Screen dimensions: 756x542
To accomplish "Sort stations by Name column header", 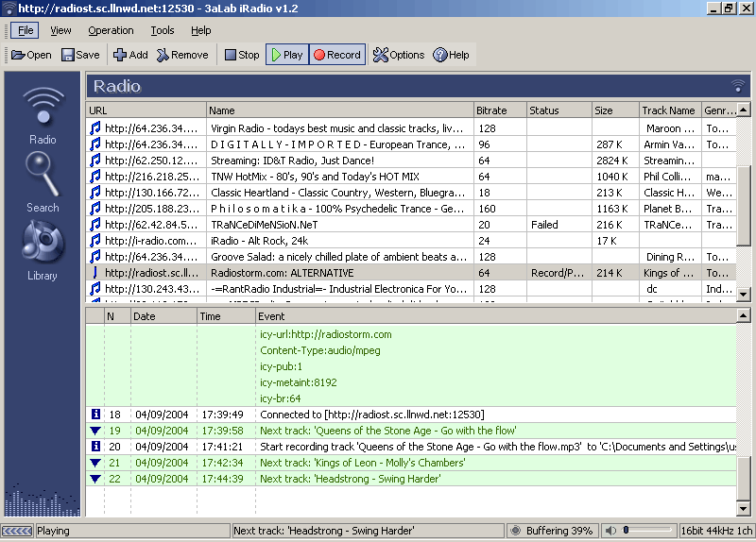I will (x=340, y=110).
